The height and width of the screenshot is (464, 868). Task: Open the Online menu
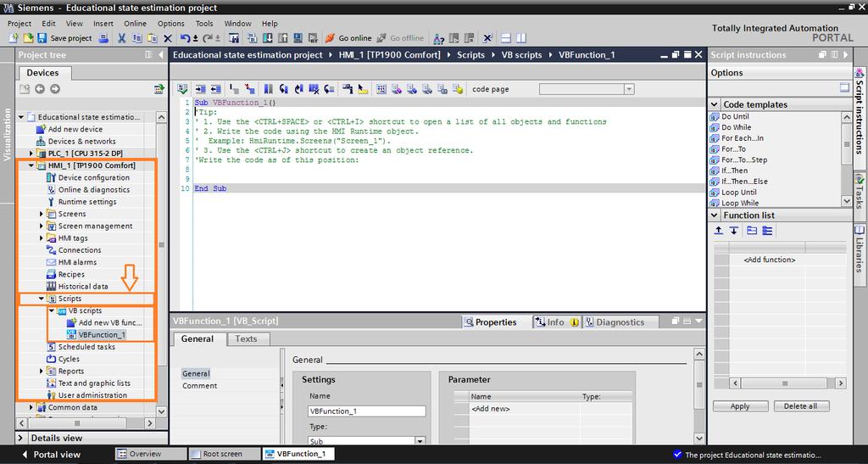click(135, 23)
